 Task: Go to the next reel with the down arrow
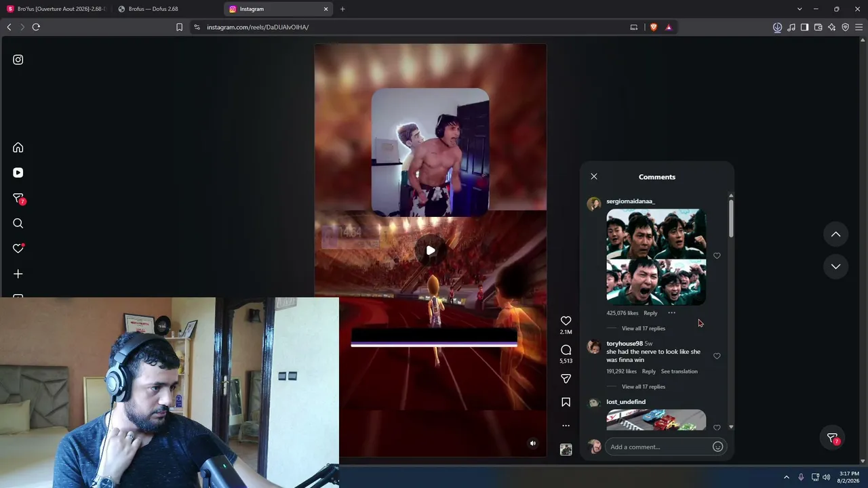(835, 266)
